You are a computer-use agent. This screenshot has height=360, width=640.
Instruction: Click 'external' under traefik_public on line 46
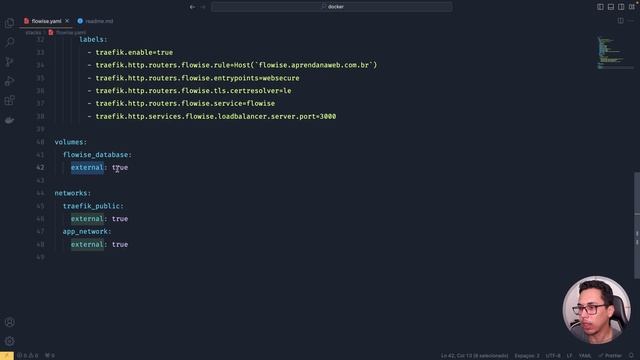(87, 219)
